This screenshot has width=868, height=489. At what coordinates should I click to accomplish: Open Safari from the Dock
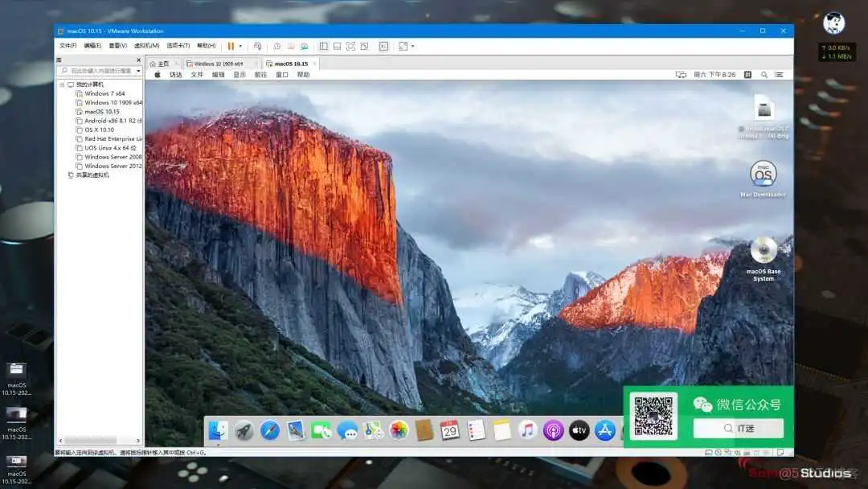click(x=269, y=430)
